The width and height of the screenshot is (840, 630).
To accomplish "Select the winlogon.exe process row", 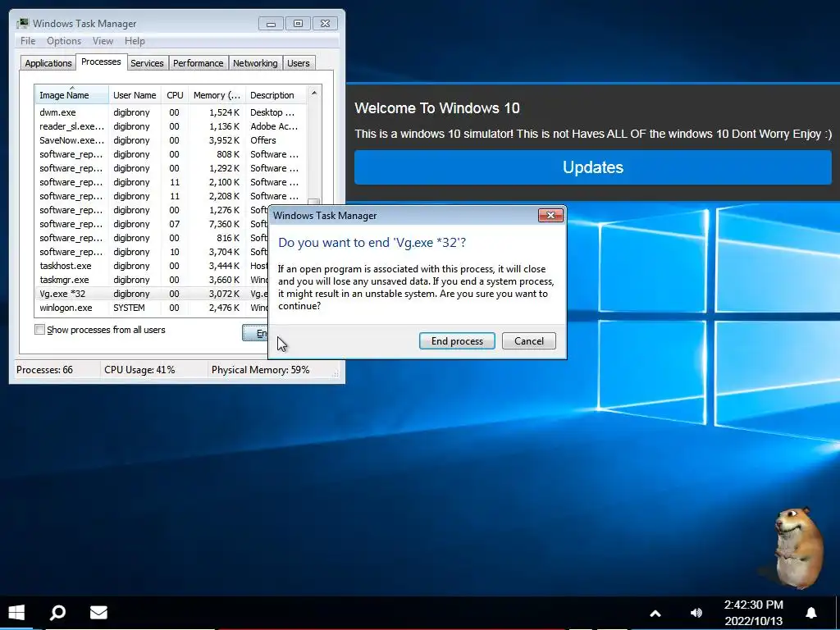I will (151, 308).
